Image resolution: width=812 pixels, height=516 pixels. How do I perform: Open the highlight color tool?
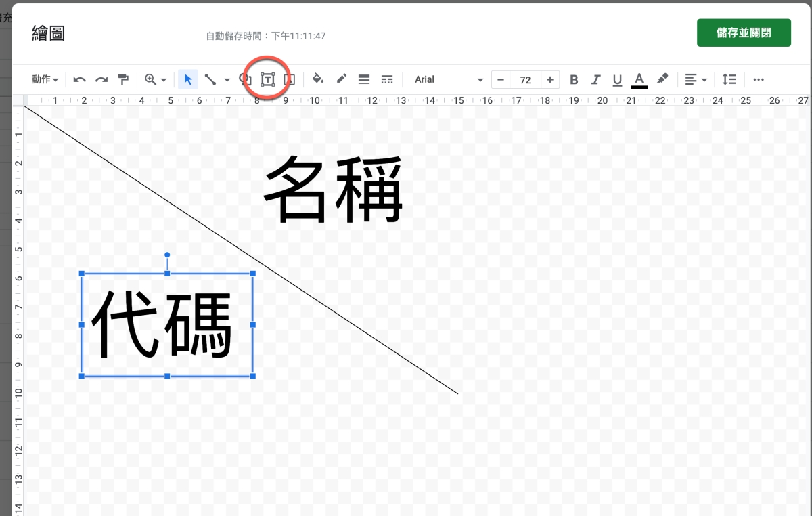click(x=662, y=80)
